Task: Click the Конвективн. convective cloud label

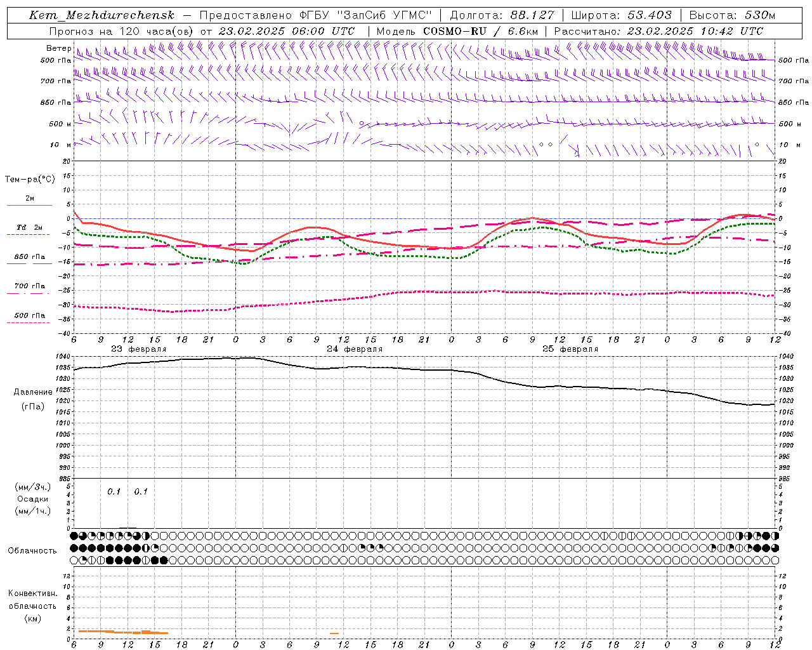Action: (32, 594)
